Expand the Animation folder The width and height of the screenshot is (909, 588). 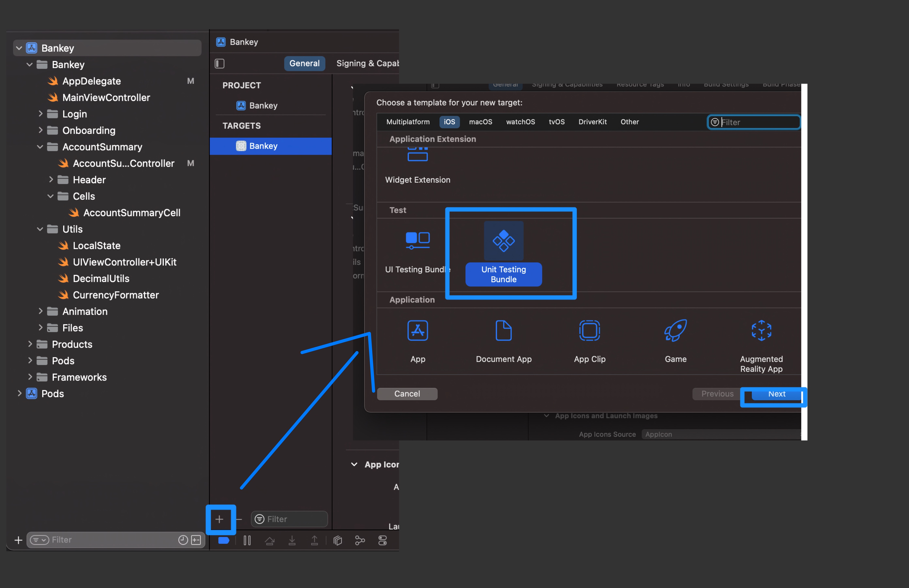tap(40, 311)
